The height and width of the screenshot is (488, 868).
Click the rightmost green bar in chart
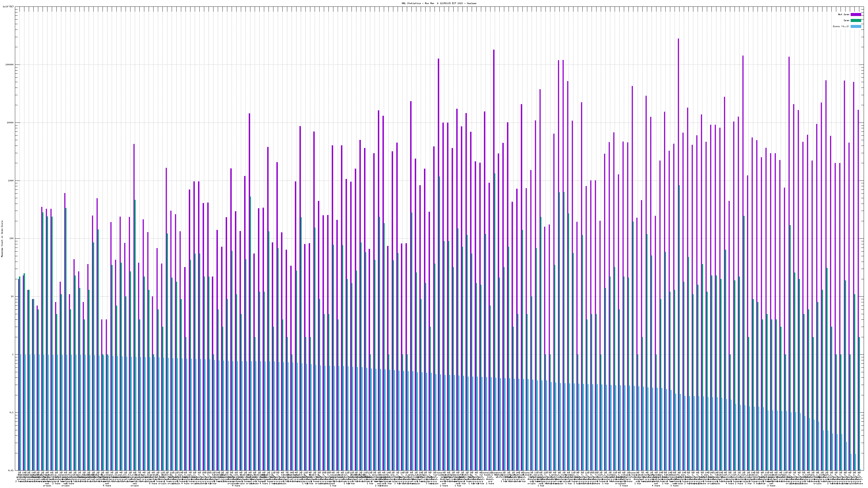[859, 404]
